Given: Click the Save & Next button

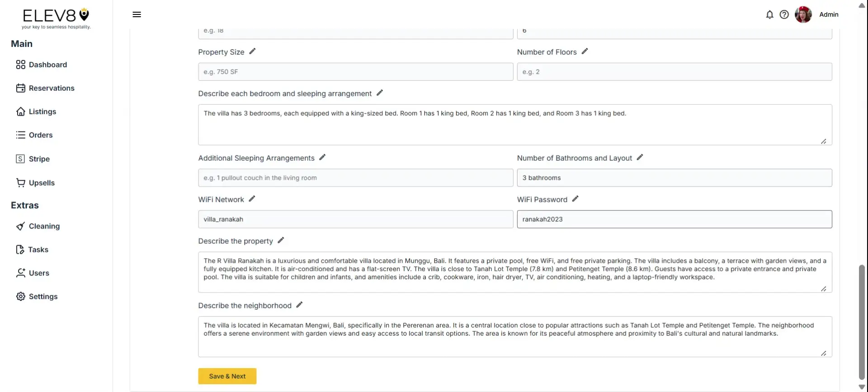Looking at the screenshot, I should (227, 376).
